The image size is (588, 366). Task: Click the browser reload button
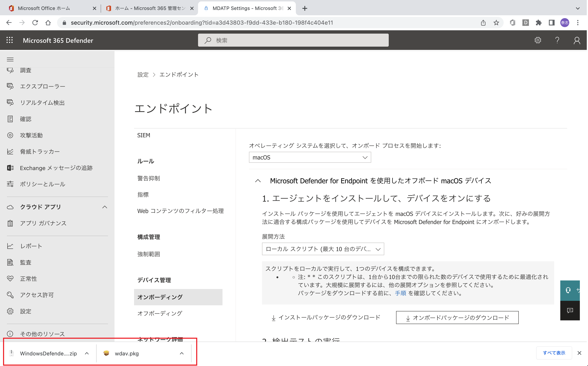click(x=35, y=23)
